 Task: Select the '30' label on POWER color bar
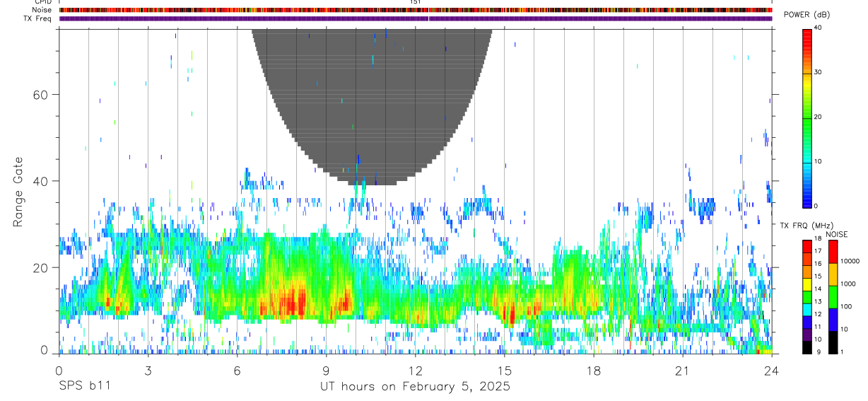[819, 73]
